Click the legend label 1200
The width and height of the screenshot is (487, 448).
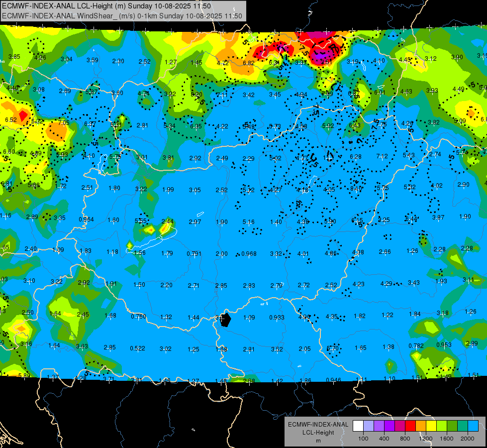click(x=425, y=439)
